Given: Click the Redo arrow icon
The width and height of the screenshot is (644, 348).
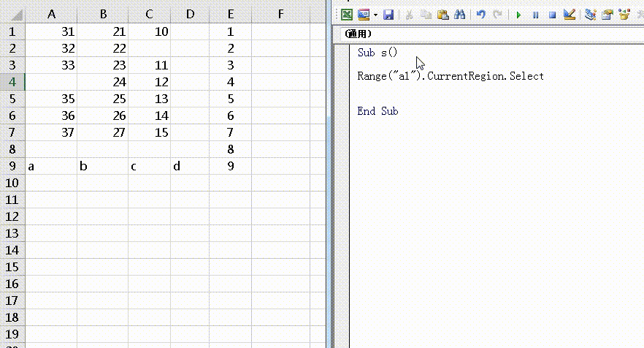Looking at the screenshot, I should click(x=498, y=15).
